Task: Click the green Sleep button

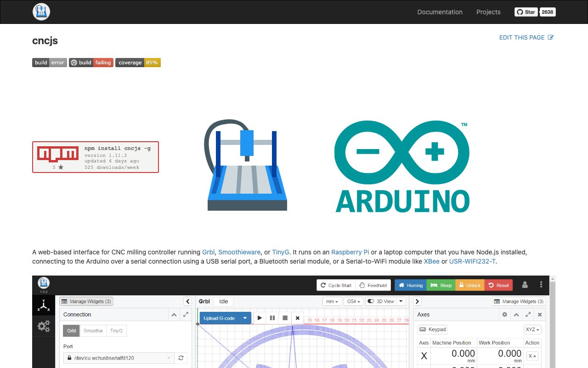Action: pos(441,285)
